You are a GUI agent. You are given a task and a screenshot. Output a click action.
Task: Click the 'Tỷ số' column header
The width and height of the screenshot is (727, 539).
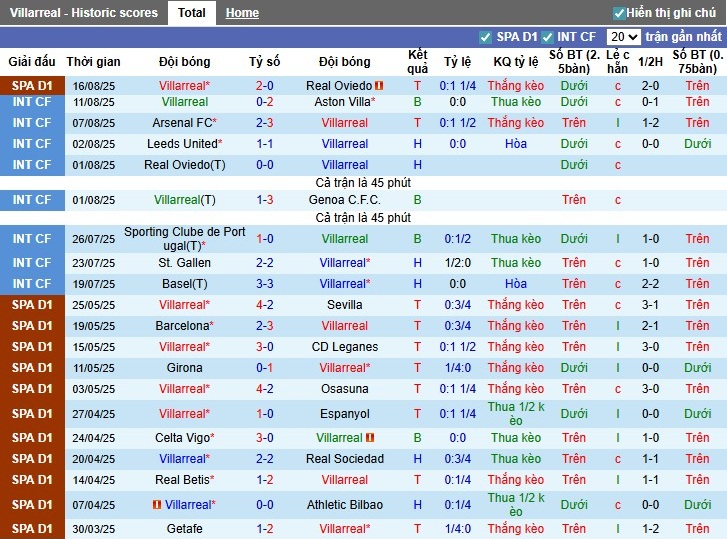pos(264,62)
